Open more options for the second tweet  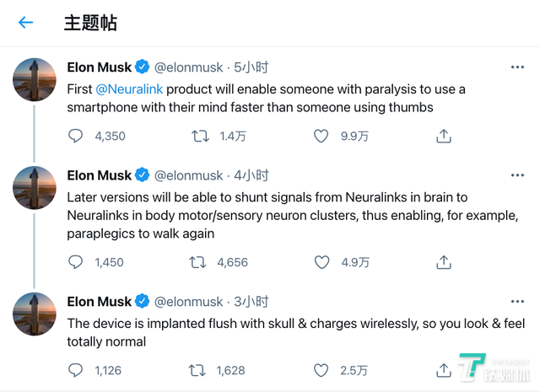click(517, 175)
